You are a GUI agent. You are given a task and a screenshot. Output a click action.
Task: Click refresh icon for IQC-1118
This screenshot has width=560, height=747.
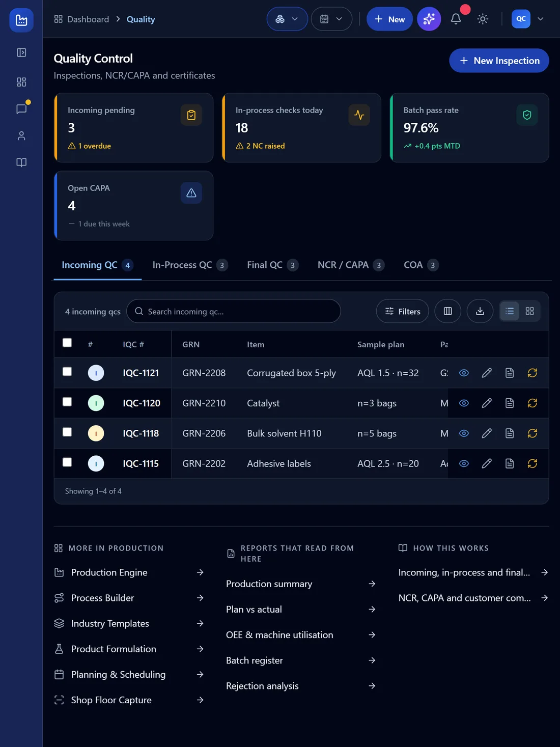533,433
